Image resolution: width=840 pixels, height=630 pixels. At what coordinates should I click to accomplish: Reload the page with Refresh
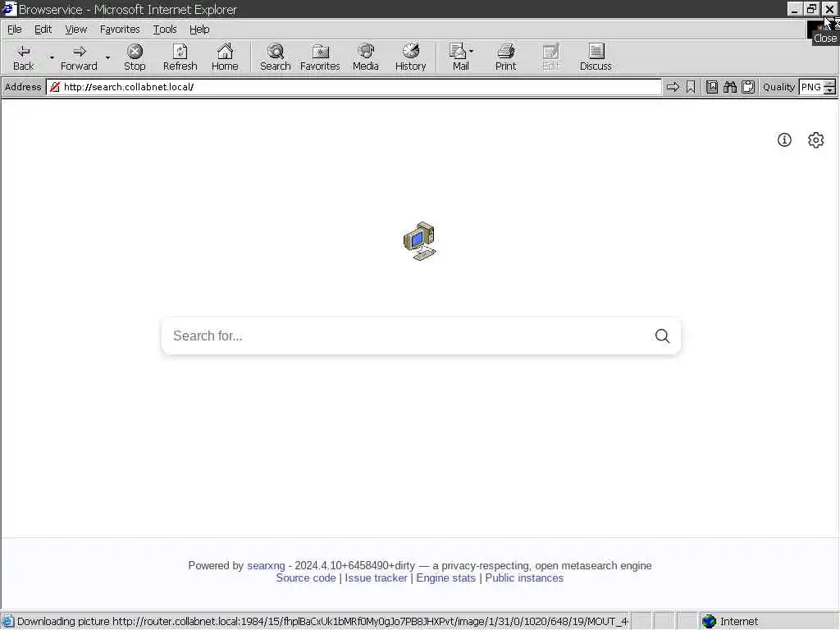pyautogui.click(x=180, y=57)
